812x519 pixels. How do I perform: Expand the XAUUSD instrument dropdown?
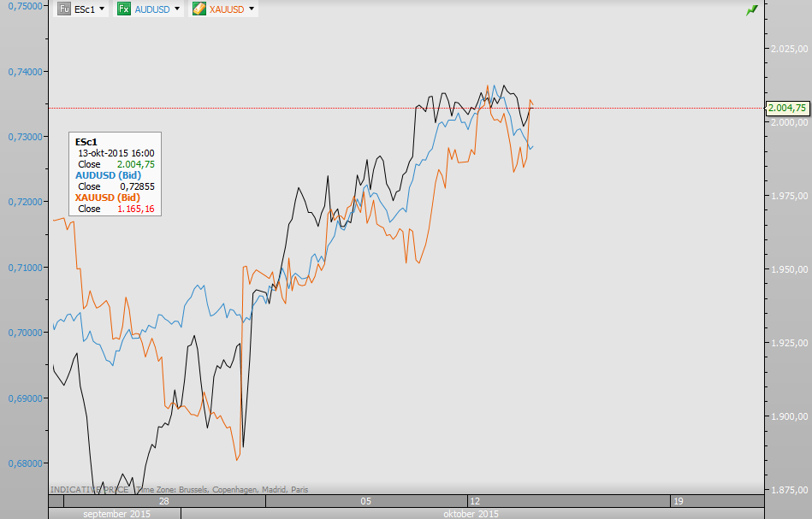click(x=252, y=9)
